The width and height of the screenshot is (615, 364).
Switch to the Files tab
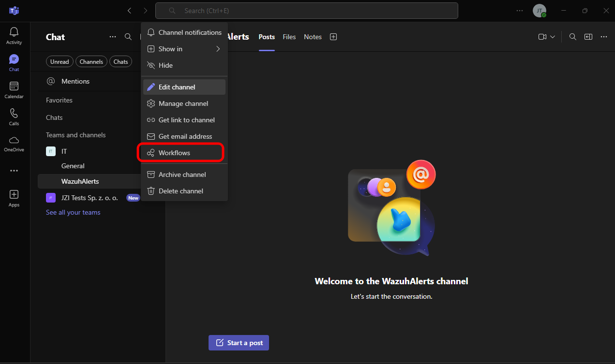289,37
